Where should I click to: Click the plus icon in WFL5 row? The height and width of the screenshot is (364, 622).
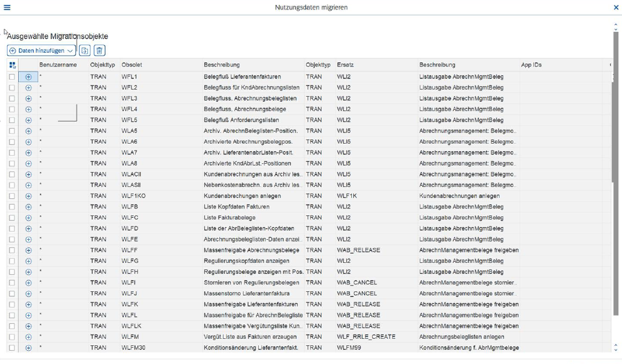28,120
